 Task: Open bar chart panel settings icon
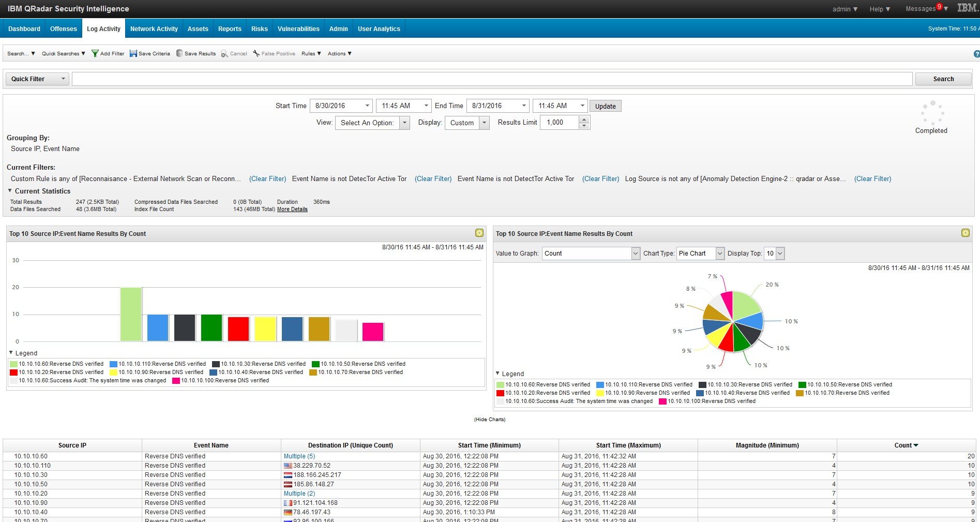(479, 233)
